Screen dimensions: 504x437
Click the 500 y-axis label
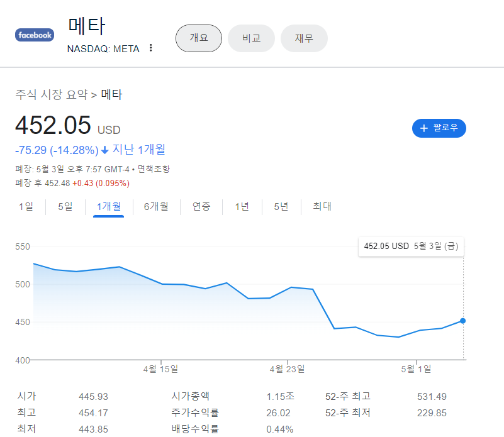point(23,284)
